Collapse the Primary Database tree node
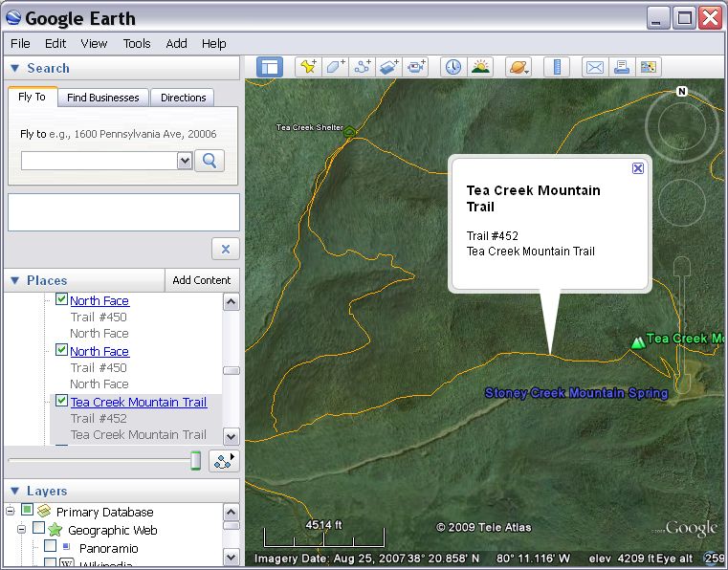Image resolution: width=728 pixels, height=570 pixels. pos(11,511)
